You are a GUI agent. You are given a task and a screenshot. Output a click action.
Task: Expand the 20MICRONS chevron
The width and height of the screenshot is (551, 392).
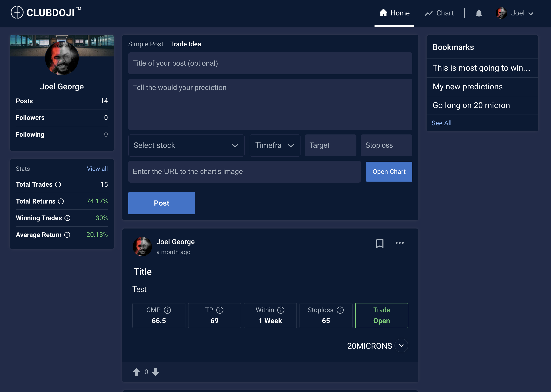point(401,346)
